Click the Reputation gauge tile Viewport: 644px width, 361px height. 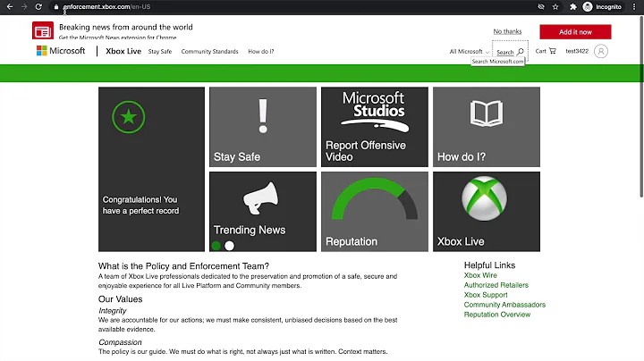click(x=374, y=212)
